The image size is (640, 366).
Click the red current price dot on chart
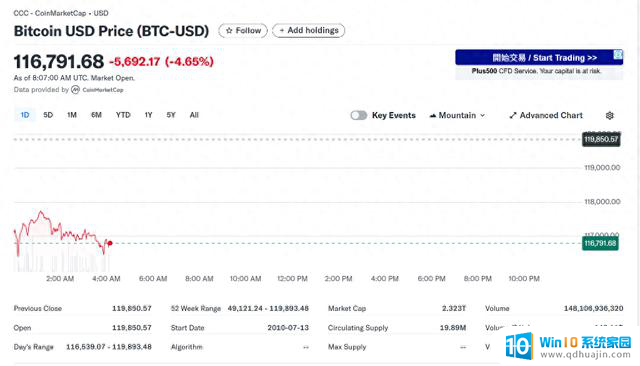110,243
